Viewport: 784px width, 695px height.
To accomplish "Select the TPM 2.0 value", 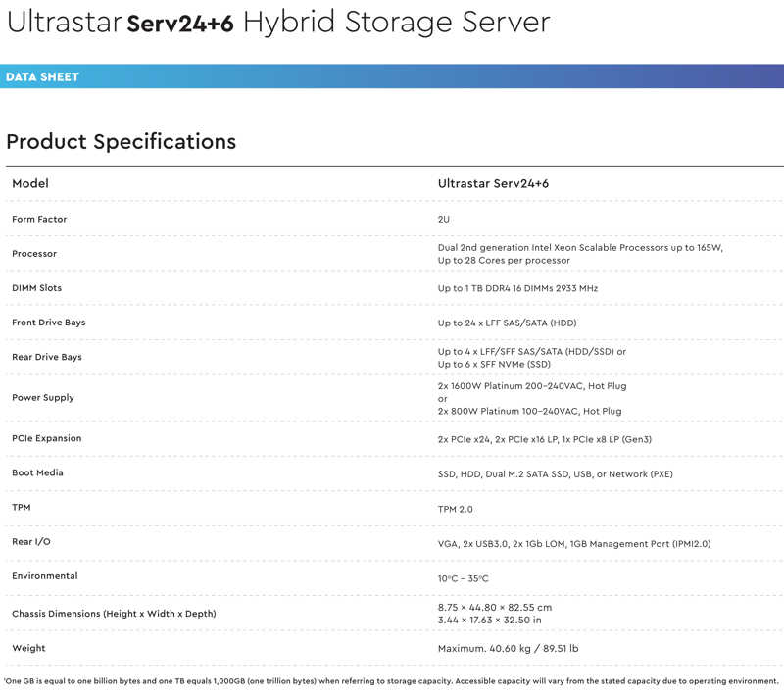I will (x=456, y=509).
